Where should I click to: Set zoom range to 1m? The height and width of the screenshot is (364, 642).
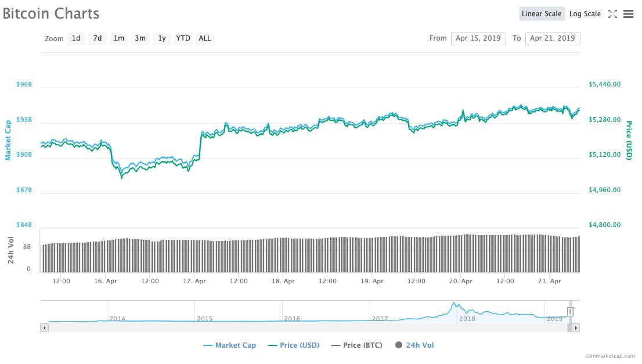119,38
